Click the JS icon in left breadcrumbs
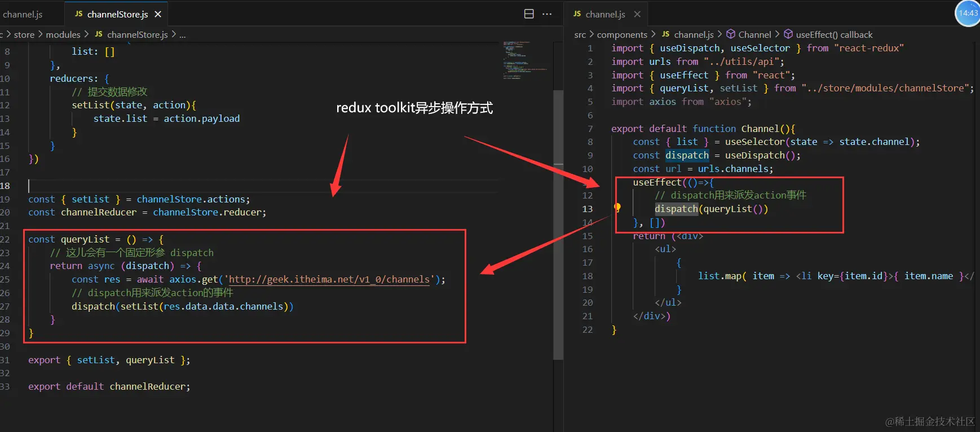 [x=99, y=34]
